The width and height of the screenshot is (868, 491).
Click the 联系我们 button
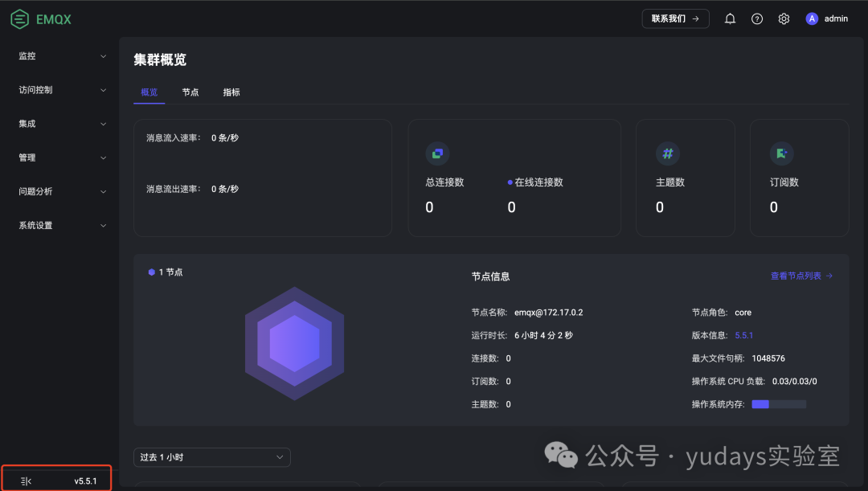[675, 18]
